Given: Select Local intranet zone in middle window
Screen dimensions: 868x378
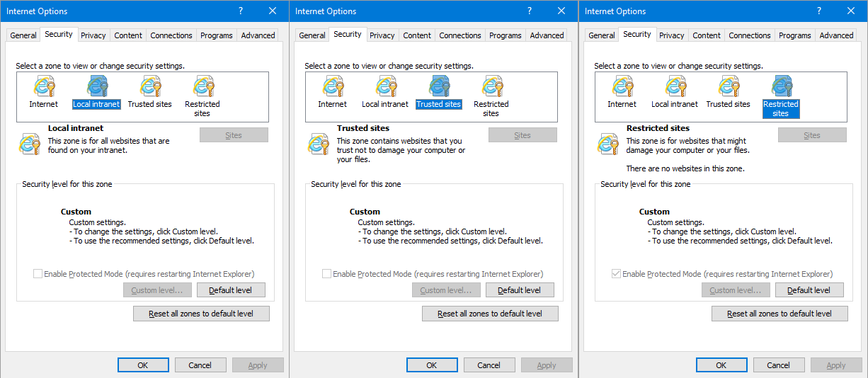Looking at the screenshot, I should click(385, 93).
